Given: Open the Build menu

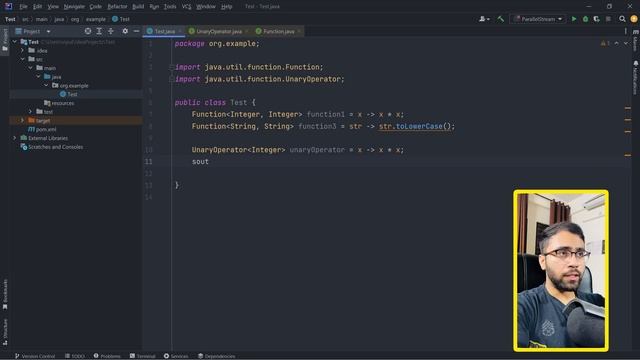Looking at the screenshot, I should [138, 7].
